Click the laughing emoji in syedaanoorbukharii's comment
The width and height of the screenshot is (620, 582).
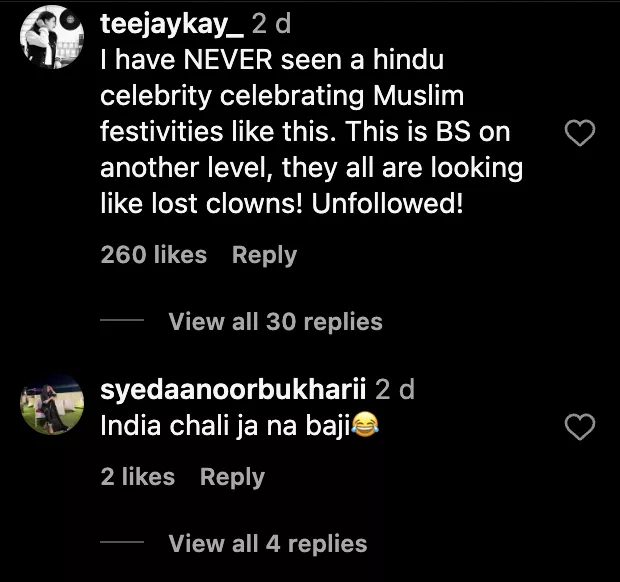click(x=367, y=424)
